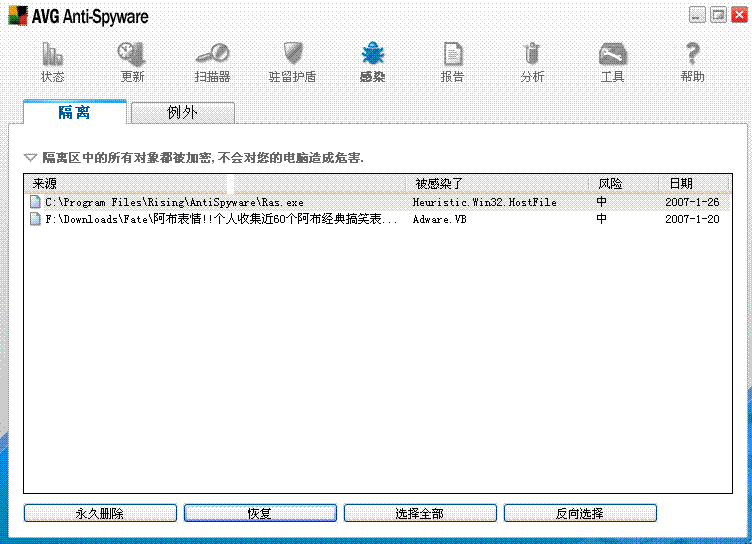Sort list by 日期 column header
This screenshot has width=752, height=544.
click(x=693, y=183)
